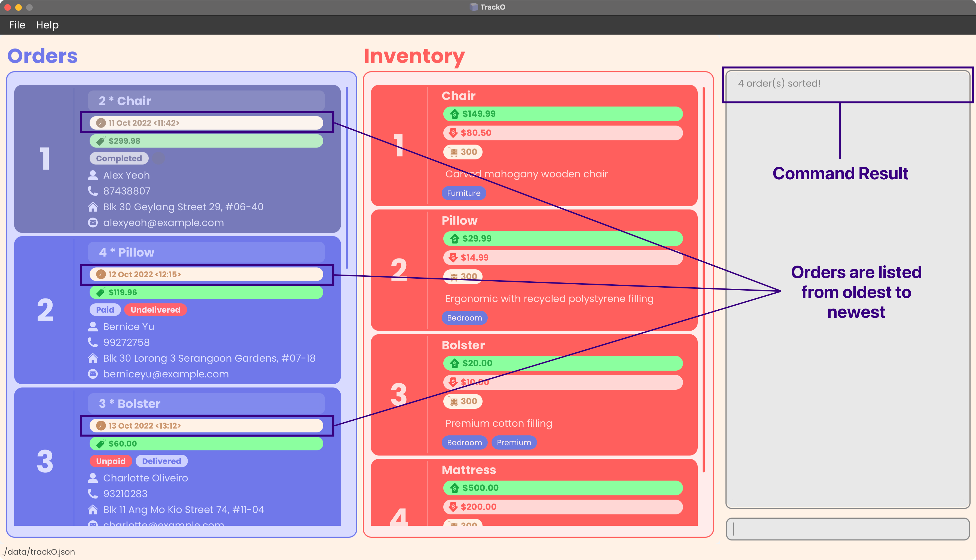Image resolution: width=976 pixels, height=560 pixels.
Task: Click the Orders list vertical scrollbar
Action: (x=347, y=178)
